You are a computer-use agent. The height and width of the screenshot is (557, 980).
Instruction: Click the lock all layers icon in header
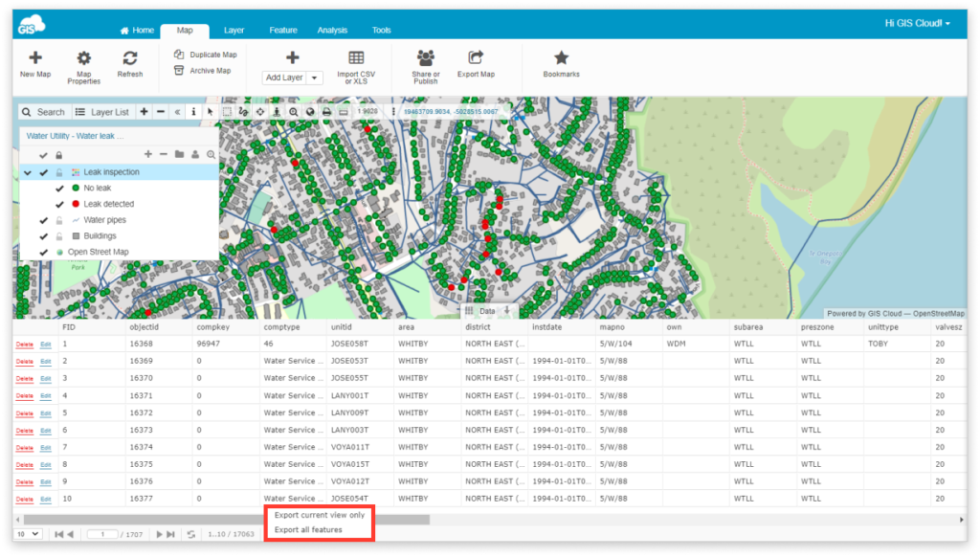tap(58, 155)
